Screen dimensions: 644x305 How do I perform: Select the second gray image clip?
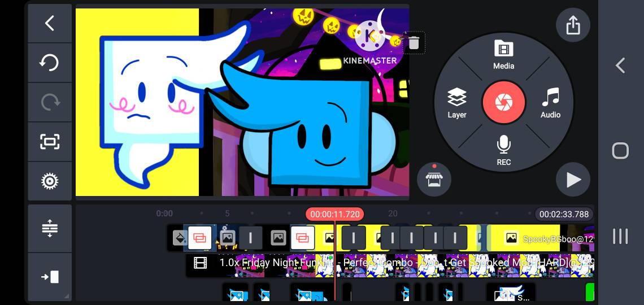278,238
